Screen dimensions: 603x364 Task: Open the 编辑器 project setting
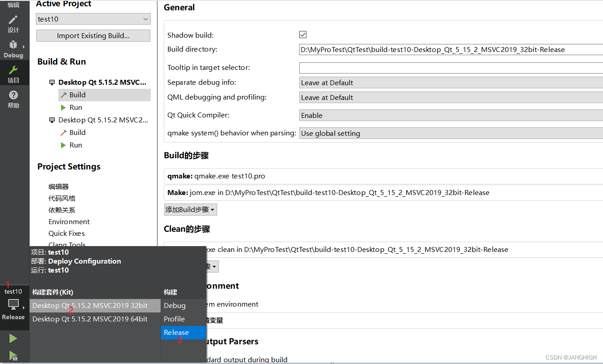pyautogui.click(x=59, y=186)
